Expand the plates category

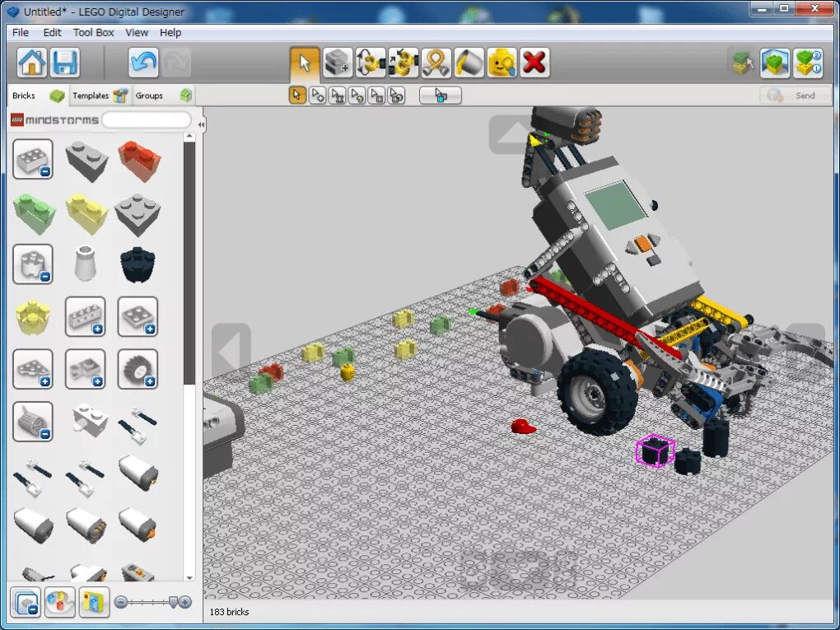pyautogui.click(x=138, y=316)
